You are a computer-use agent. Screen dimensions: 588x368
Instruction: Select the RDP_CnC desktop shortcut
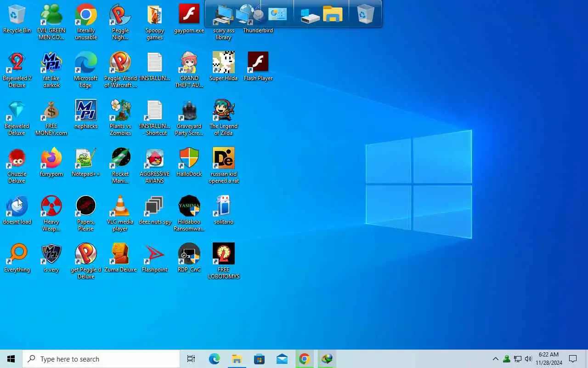tap(189, 258)
